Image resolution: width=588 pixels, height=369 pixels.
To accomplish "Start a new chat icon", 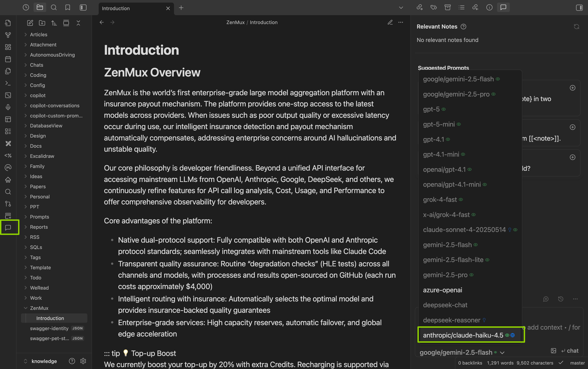I will [x=546, y=299].
